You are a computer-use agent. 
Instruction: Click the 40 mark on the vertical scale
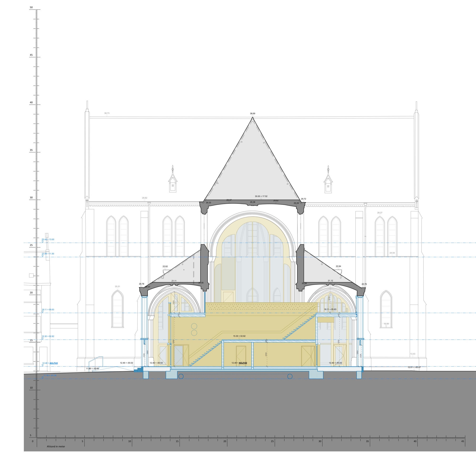pyautogui.click(x=31, y=103)
